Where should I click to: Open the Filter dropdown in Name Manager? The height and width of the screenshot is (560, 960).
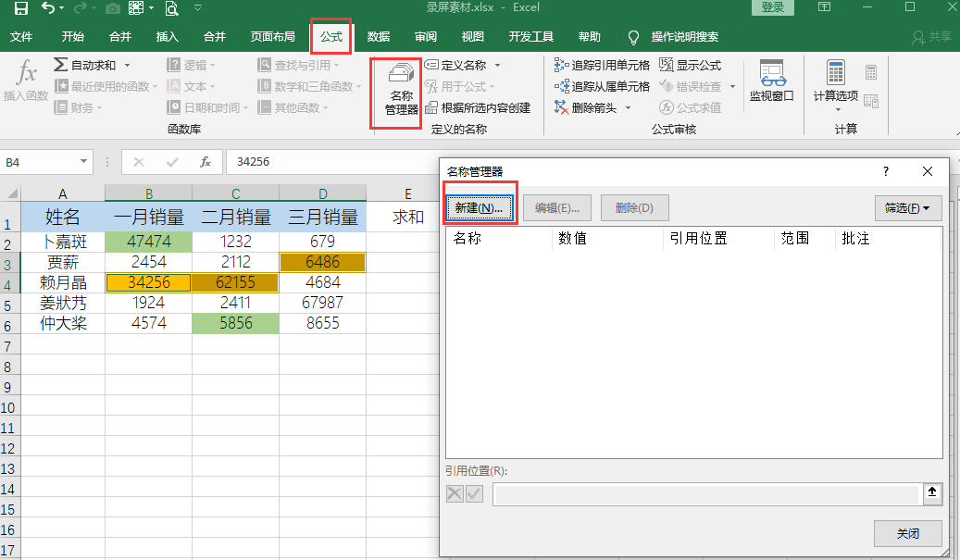(x=907, y=208)
